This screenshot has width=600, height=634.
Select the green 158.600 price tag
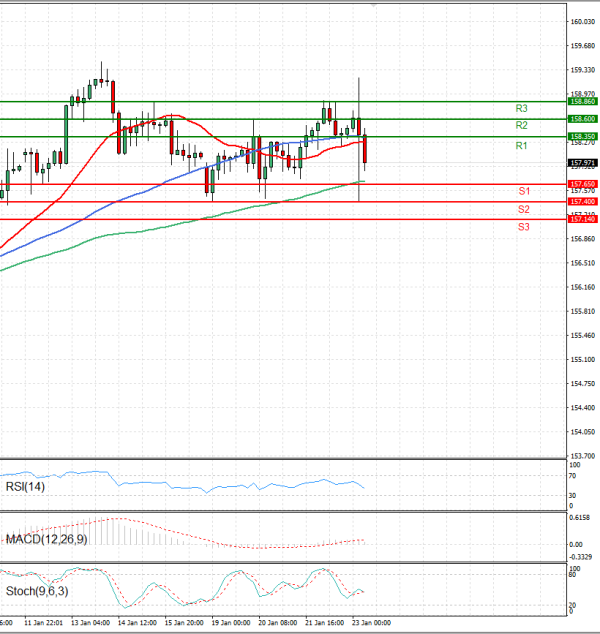(582, 119)
